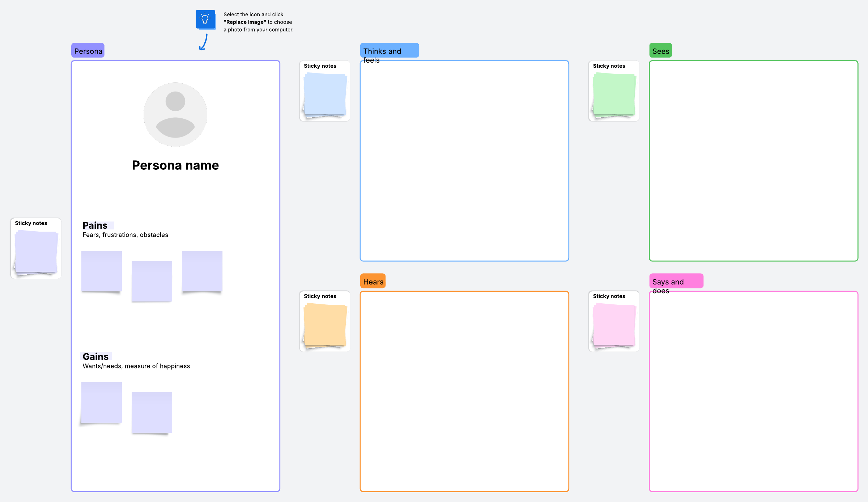Click inside the empty Hears frame
Image resolution: width=868 pixels, height=502 pixels.
[464, 391]
